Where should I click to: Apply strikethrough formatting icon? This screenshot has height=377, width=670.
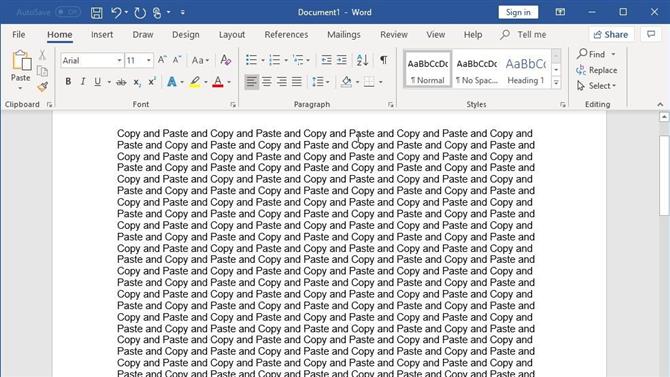[x=121, y=82]
